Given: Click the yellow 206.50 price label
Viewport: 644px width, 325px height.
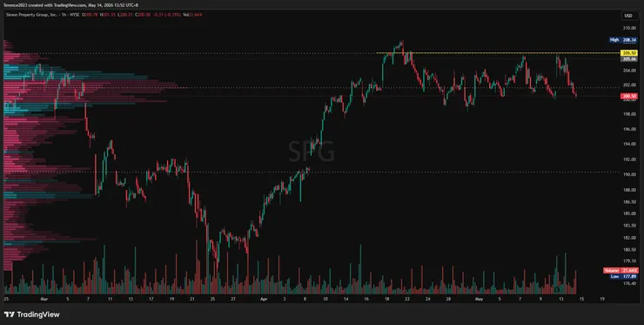Looking at the screenshot, I should pyautogui.click(x=629, y=53).
